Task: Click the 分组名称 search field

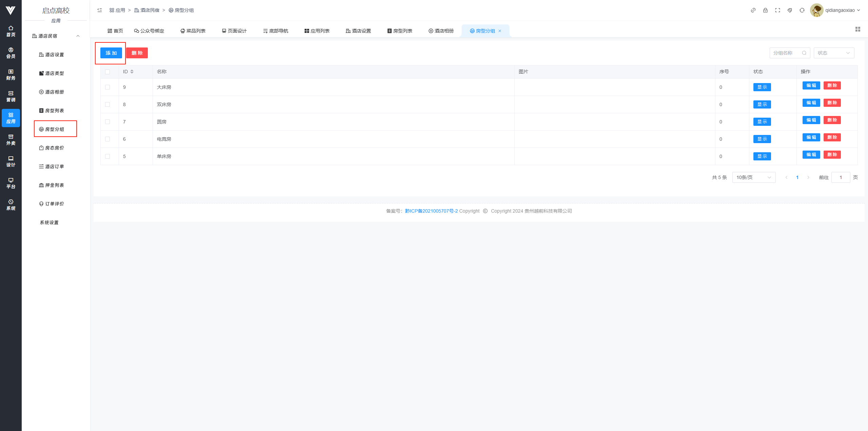Action: coord(786,53)
